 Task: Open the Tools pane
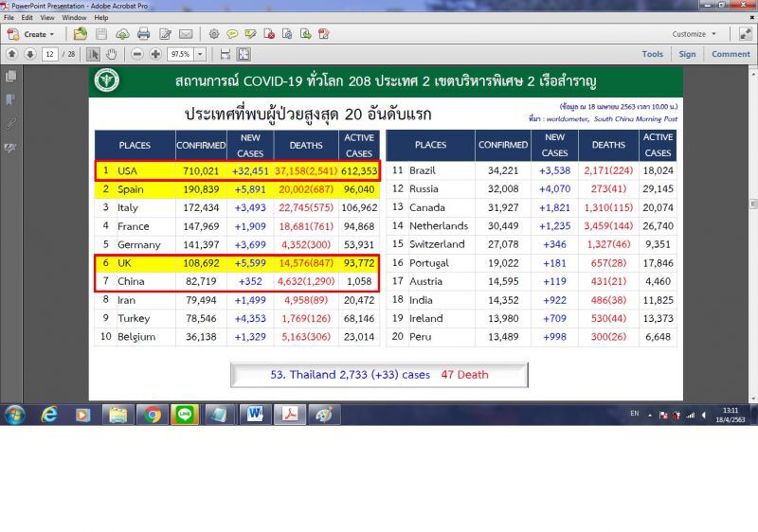pos(652,54)
